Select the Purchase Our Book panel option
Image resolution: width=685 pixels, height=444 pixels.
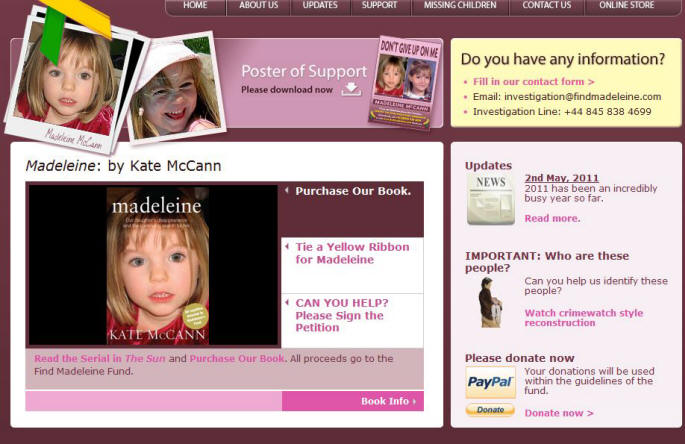point(352,191)
